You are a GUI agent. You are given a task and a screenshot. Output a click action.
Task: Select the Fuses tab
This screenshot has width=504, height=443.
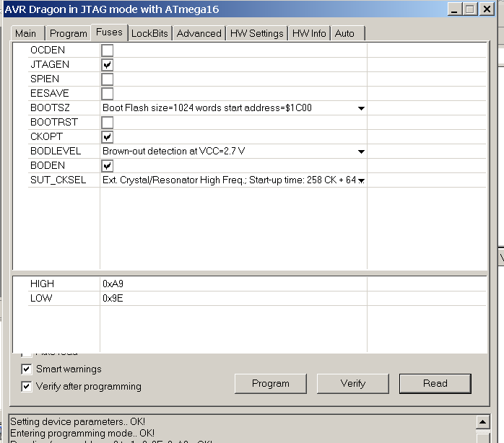tap(109, 32)
